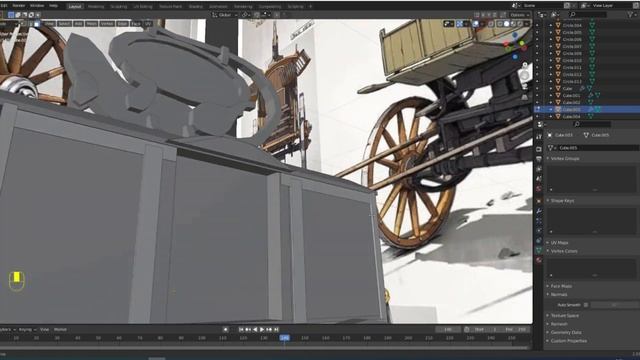Viewport: 640px width, 360px height.
Task: Open the green Object Data tab
Action: (539, 250)
